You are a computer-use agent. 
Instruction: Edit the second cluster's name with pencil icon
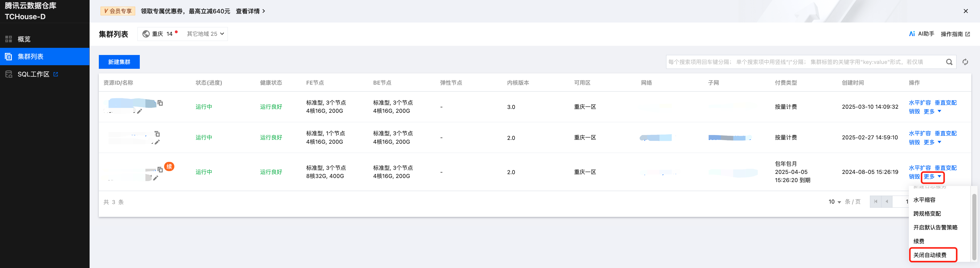(157, 142)
